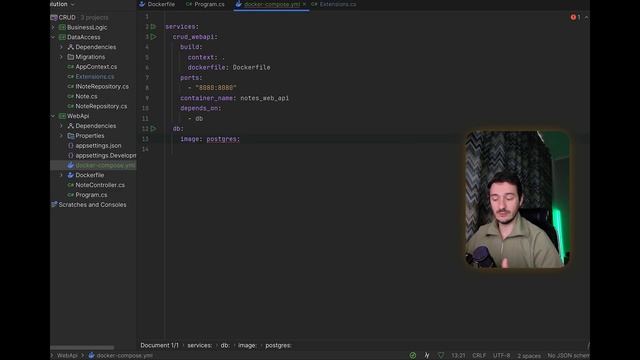Select the CRUD solution root node
The height and width of the screenshot is (360, 640).
tap(67, 17)
